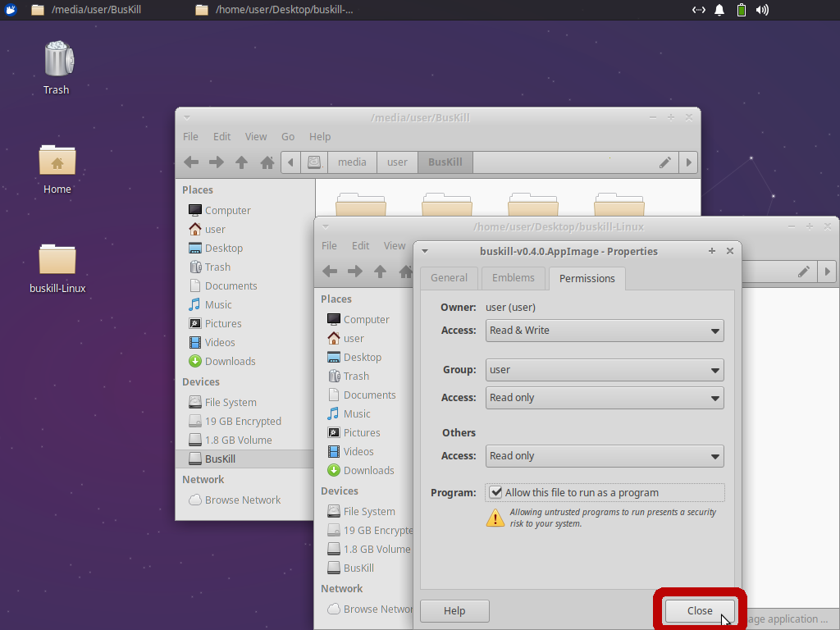Go to parent folder in BusKill window
This screenshot has height=630, width=840.
(x=242, y=162)
